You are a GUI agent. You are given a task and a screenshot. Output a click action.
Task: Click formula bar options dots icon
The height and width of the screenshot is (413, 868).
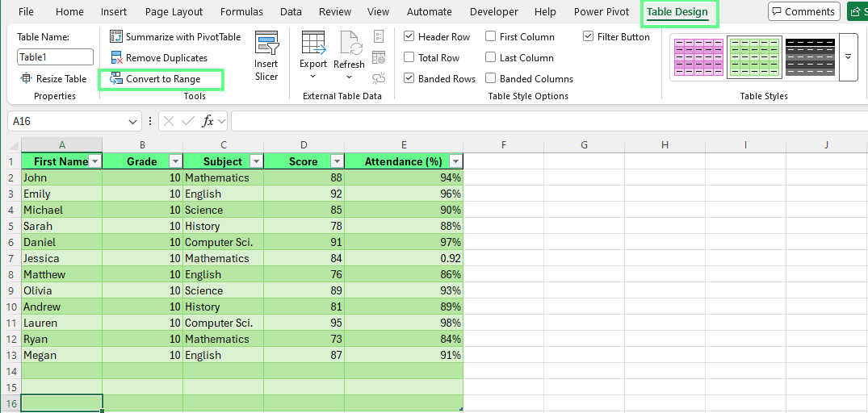(149, 122)
